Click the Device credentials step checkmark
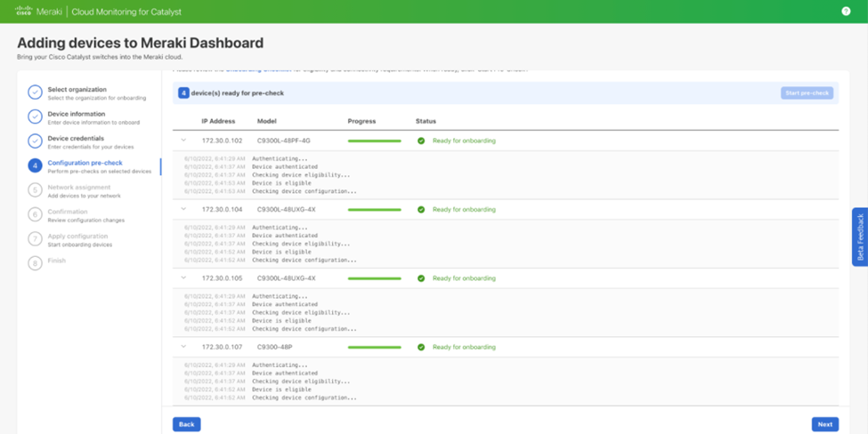The height and width of the screenshot is (434, 868). click(35, 141)
